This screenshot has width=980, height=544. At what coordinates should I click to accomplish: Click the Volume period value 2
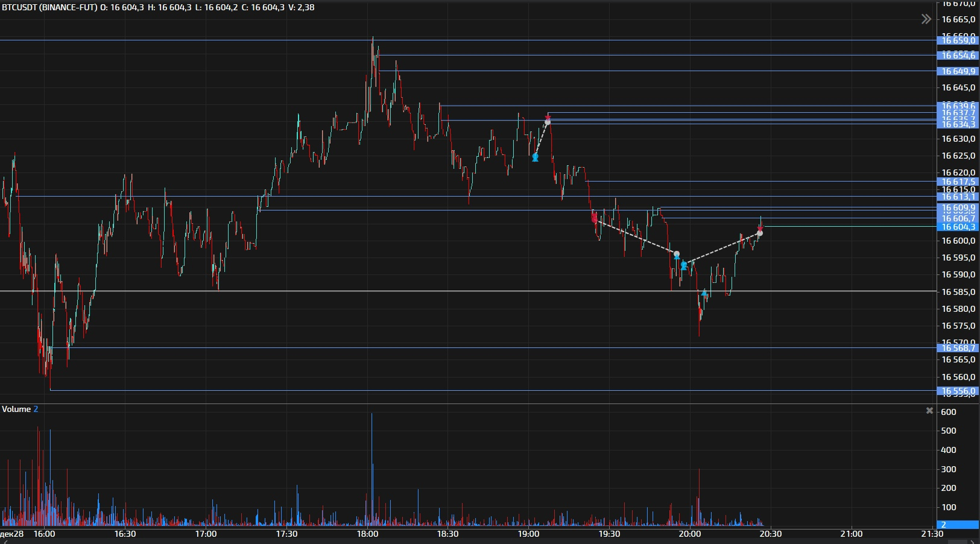click(36, 409)
